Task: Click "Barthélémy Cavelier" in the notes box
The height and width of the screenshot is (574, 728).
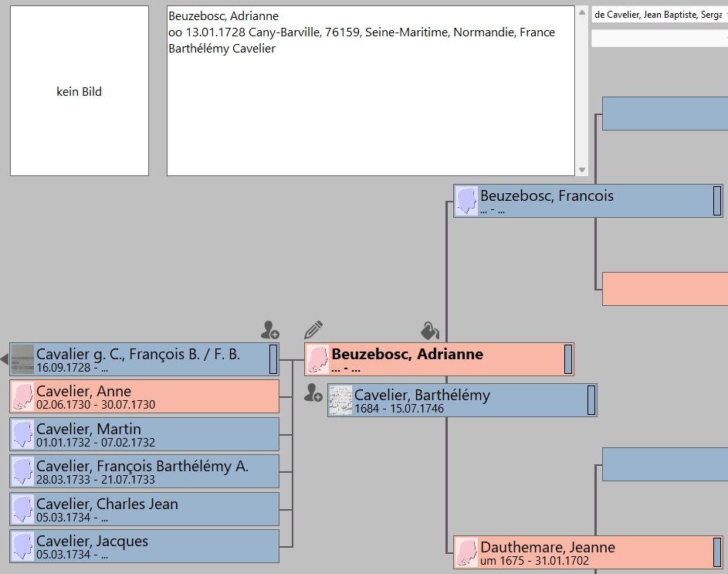Action: [222, 49]
